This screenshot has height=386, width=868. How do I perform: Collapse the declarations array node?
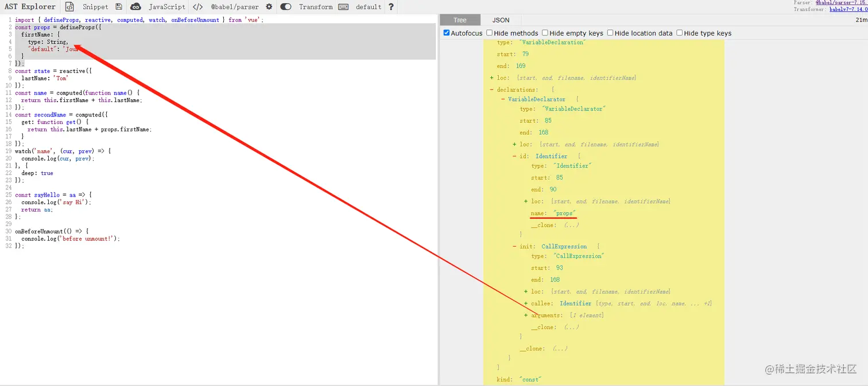coord(492,89)
